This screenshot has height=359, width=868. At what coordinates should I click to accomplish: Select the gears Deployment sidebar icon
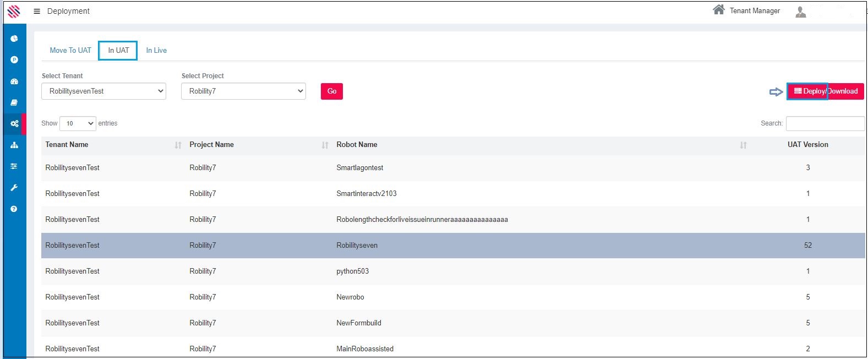point(14,124)
